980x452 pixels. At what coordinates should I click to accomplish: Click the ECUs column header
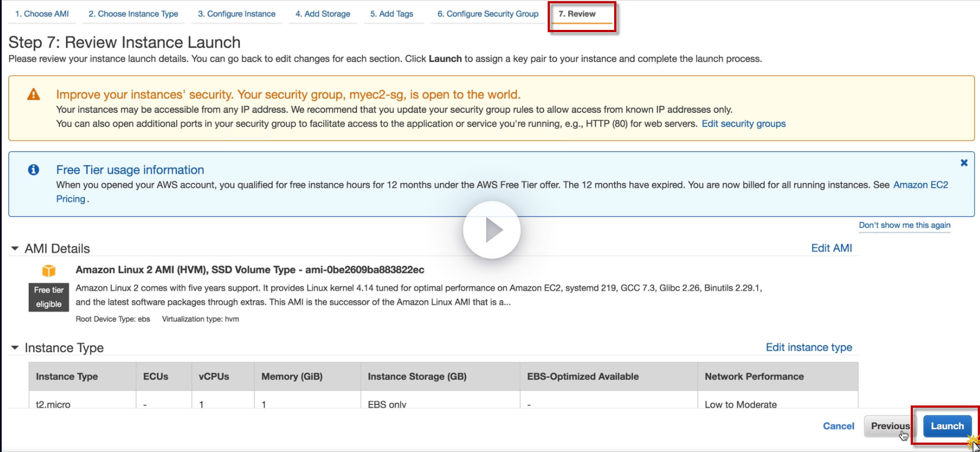164,377
